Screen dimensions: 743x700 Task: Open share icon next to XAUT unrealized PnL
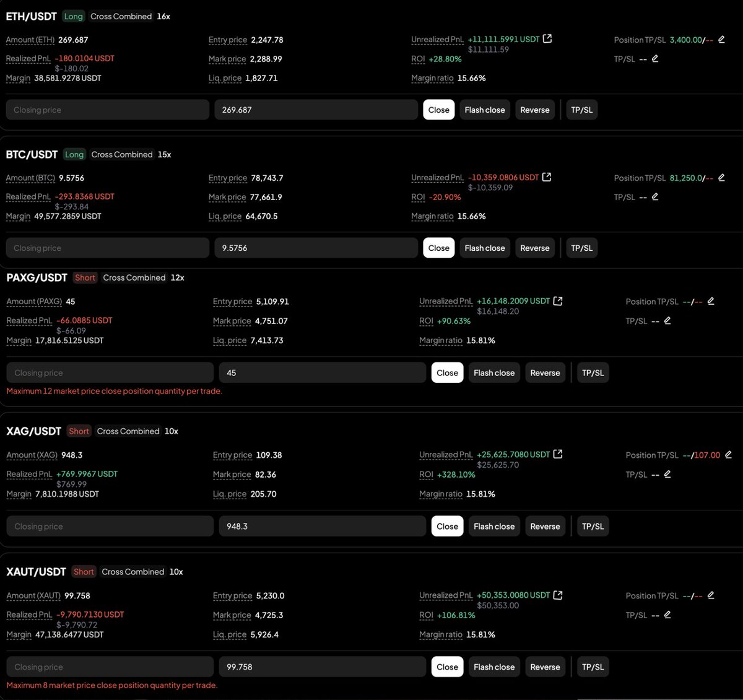pyautogui.click(x=558, y=595)
